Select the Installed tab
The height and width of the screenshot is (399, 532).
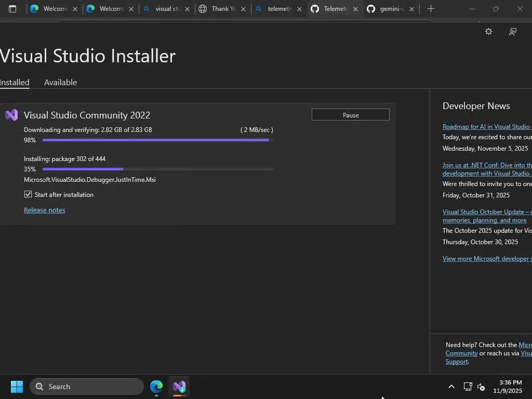(15, 83)
